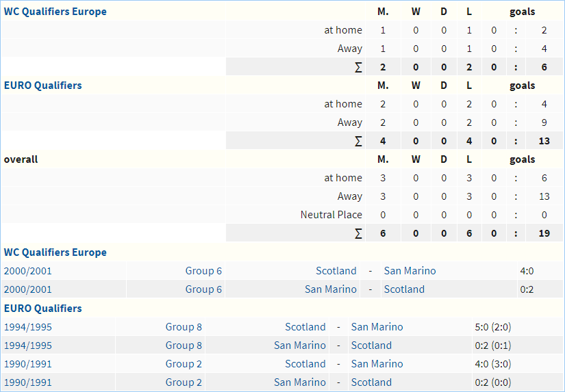Click the 5:0 (2:0) match score

tap(492, 327)
